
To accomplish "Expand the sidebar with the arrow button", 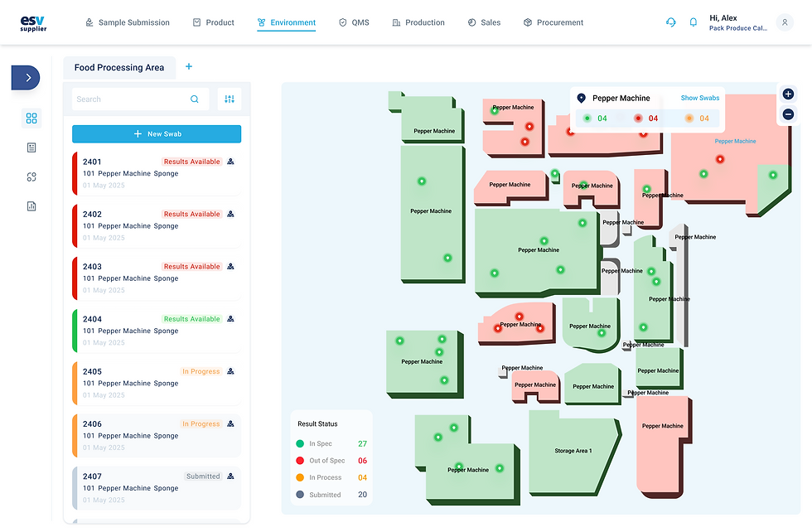I will 26,78.
